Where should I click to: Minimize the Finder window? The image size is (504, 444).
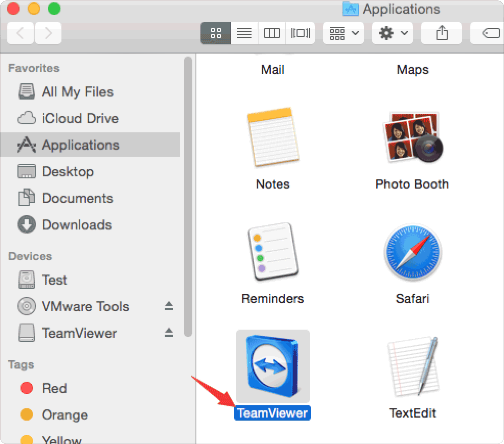pyautogui.click(x=34, y=8)
